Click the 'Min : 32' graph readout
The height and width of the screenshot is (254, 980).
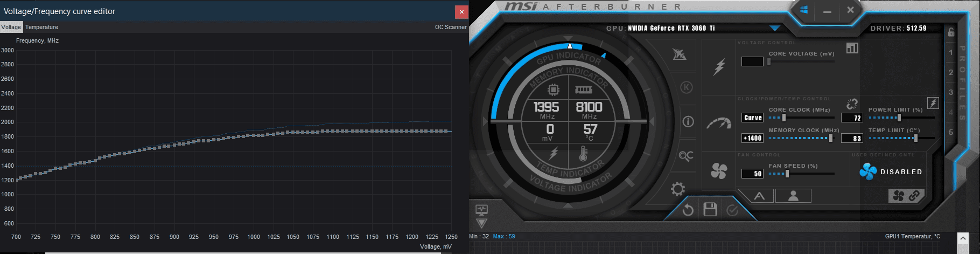[x=479, y=236]
